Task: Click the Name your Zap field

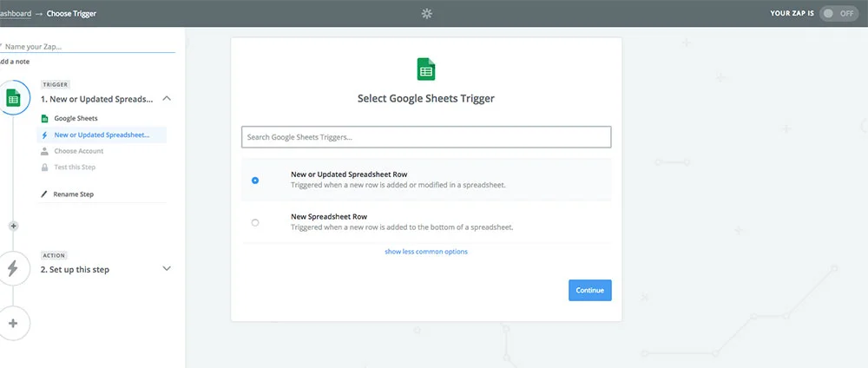Action: tap(88, 47)
